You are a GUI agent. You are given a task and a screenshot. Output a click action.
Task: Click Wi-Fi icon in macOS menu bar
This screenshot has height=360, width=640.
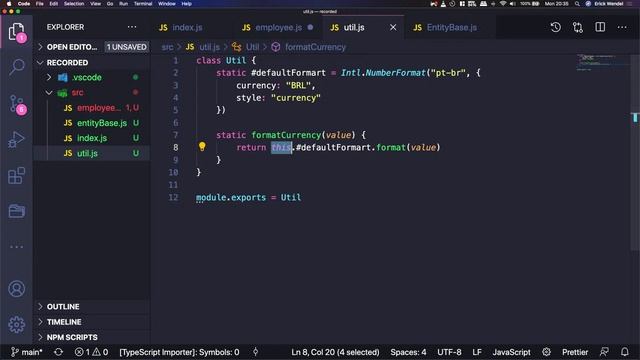tap(503, 4)
